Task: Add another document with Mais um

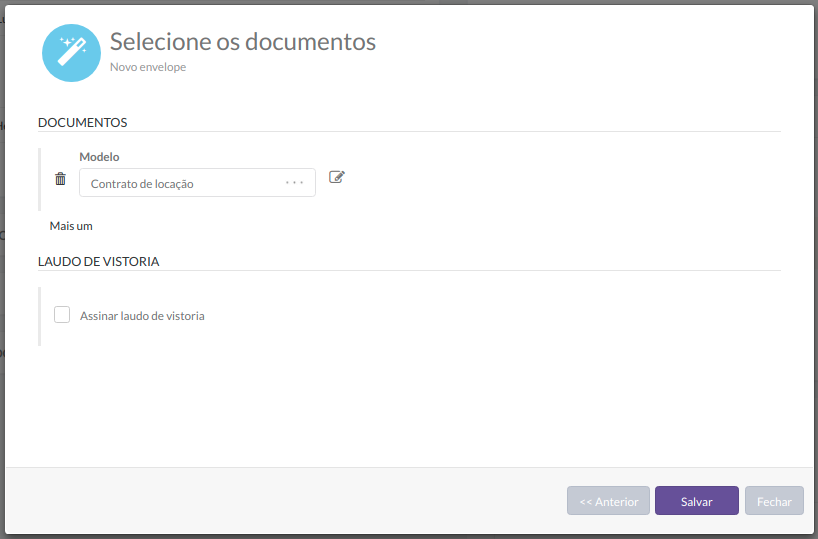Action: pos(71,226)
